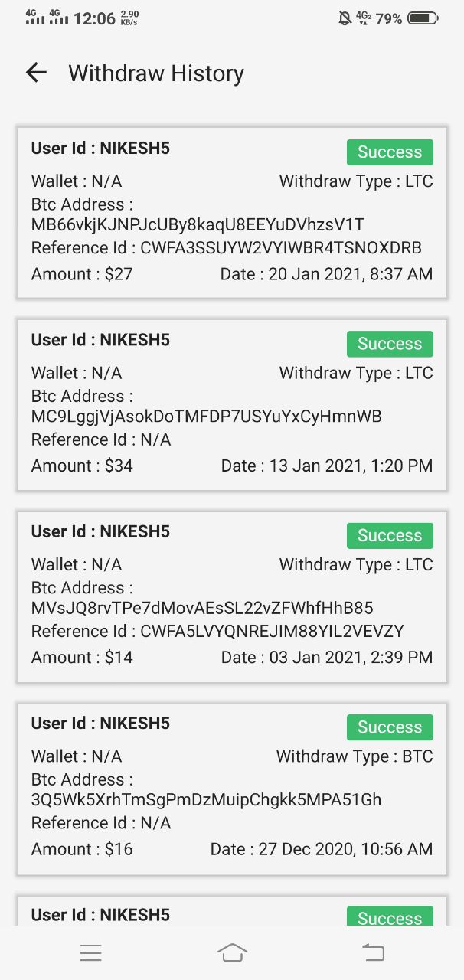464x980 pixels.
Task: Select address MC9LggjVjAsokDoTMFDP7USYuYxCyHmnWB
Action: click(206, 416)
